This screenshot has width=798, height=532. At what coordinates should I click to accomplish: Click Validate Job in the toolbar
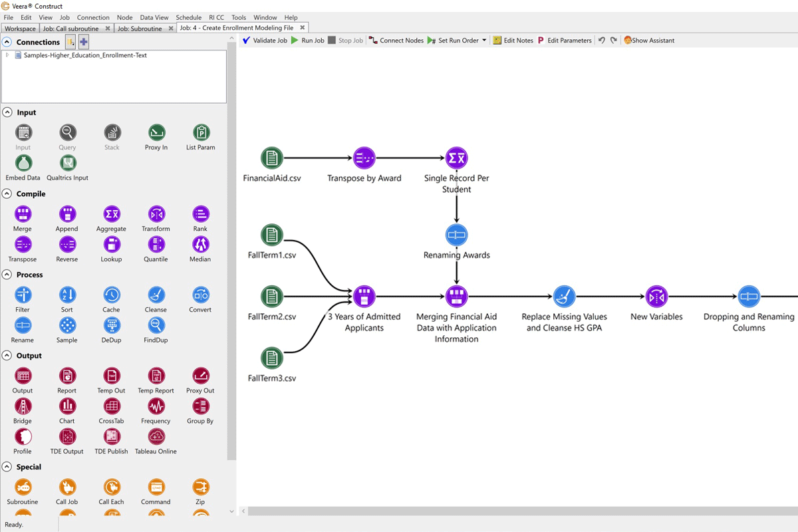tap(265, 41)
